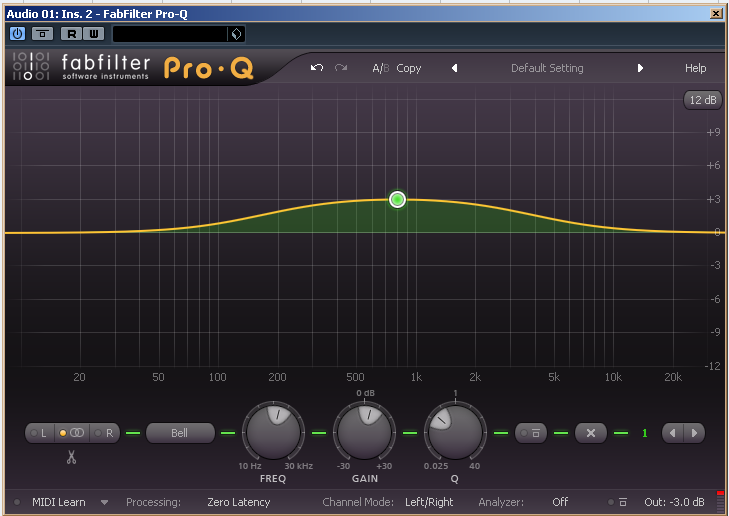729x516 pixels.
Task: Click the GAIN knob
Action: tap(364, 432)
